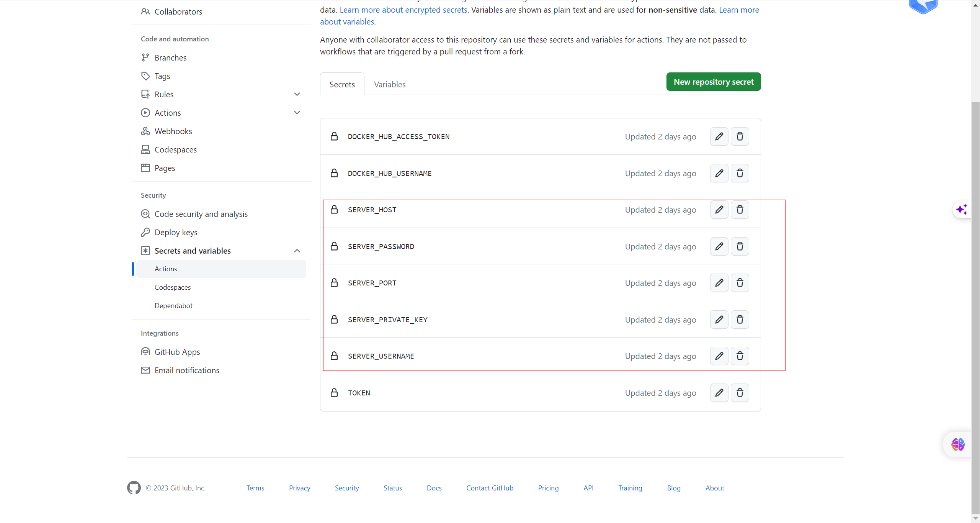Viewport: 980px width, 523px height.
Task: Click the brain extension icon
Action: tap(958, 444)
